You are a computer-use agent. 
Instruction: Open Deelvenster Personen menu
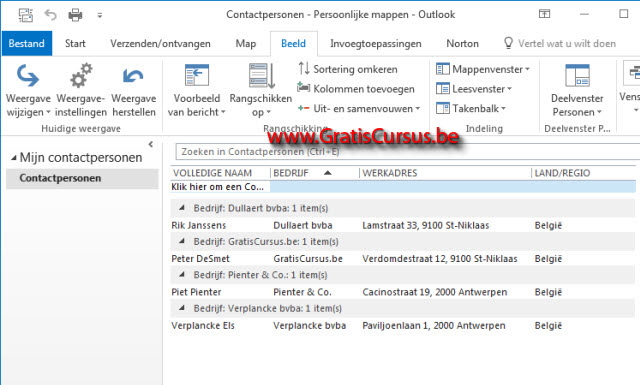coord(577,90)
